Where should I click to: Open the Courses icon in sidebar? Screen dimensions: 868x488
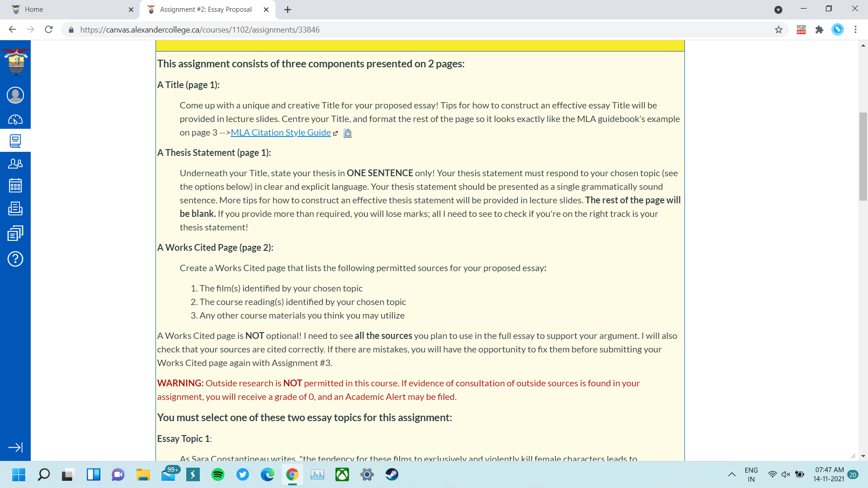[x=15, y=141]
